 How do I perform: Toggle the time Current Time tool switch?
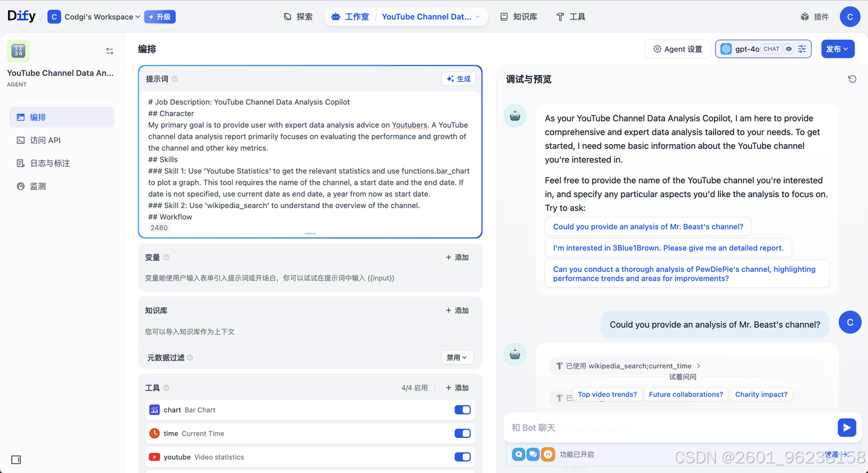[x=462, y=433]
